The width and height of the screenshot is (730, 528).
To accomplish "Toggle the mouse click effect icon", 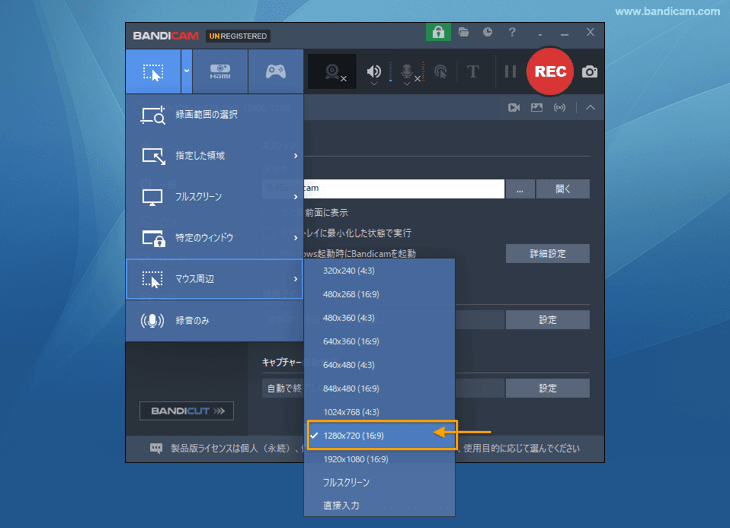I will [x=440, y=71].
